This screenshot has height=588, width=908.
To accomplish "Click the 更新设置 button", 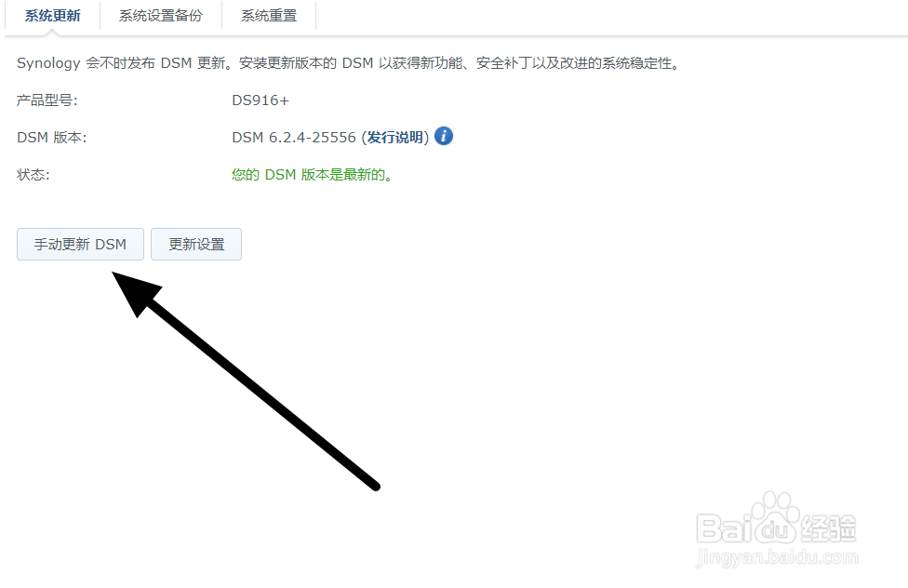I will click(x=196, y=245).
